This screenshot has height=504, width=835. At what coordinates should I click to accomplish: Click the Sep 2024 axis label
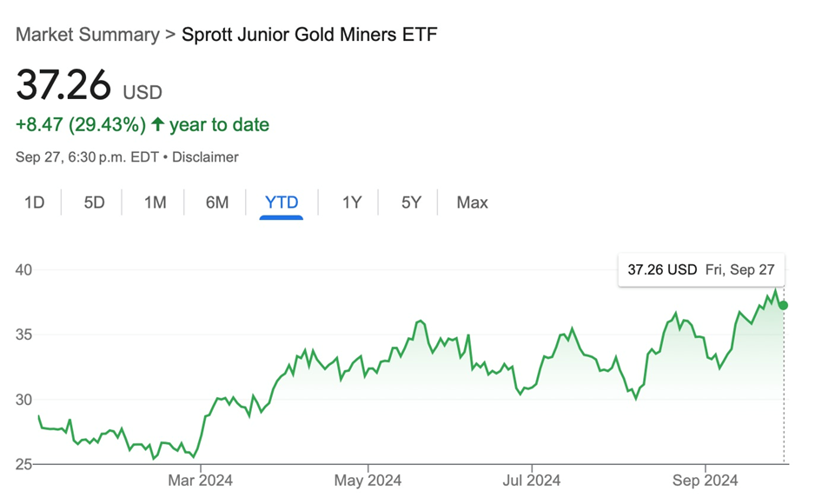click(705, 480)
